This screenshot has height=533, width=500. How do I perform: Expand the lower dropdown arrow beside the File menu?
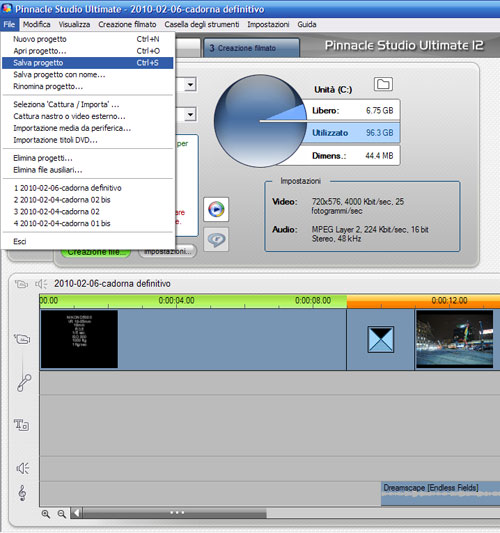(190, 115)
